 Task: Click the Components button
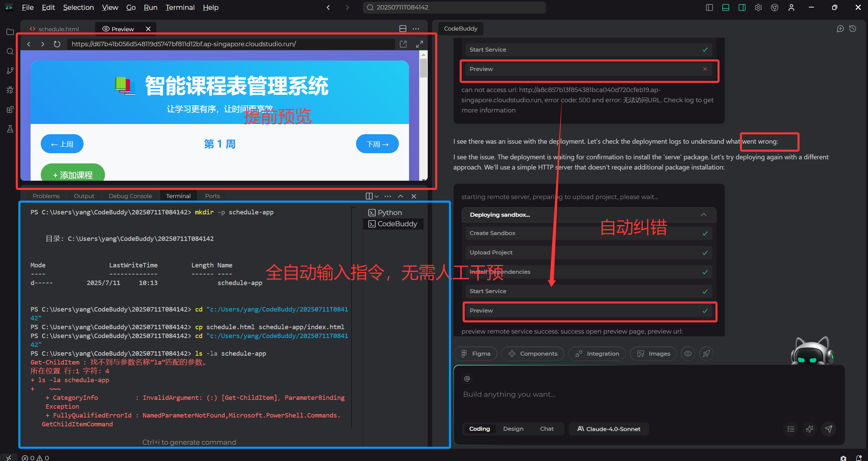tap(533, 354)
